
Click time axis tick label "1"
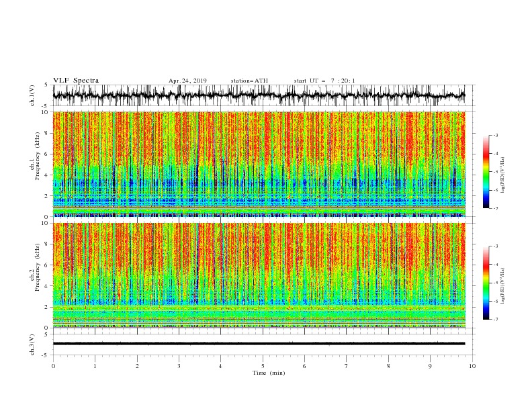point(95,366)
